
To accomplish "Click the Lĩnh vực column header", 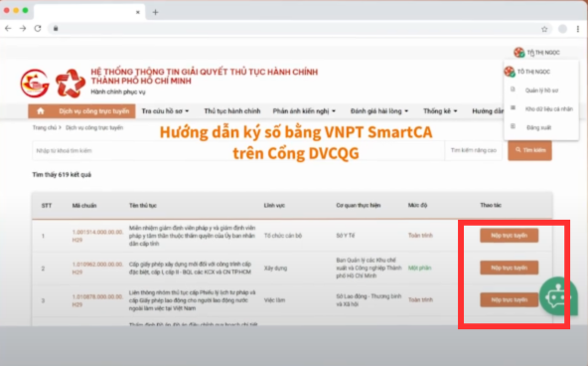I will click(x=274, y=205).
